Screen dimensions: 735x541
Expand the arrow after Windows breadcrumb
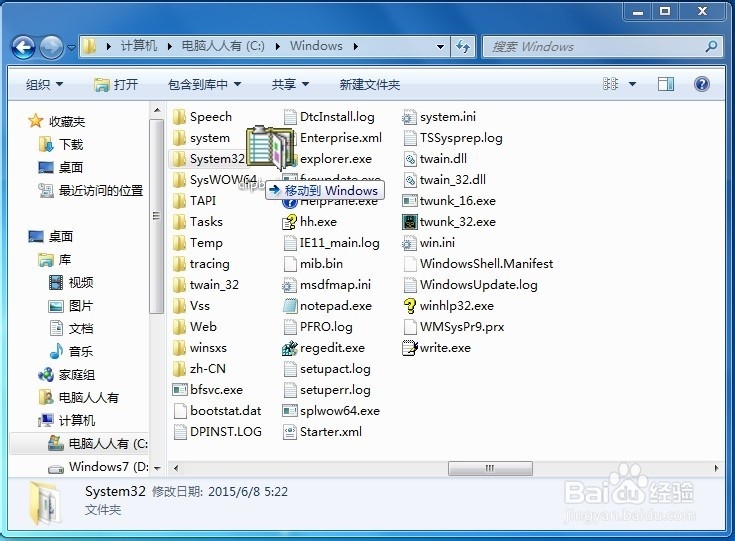(356, 46)
